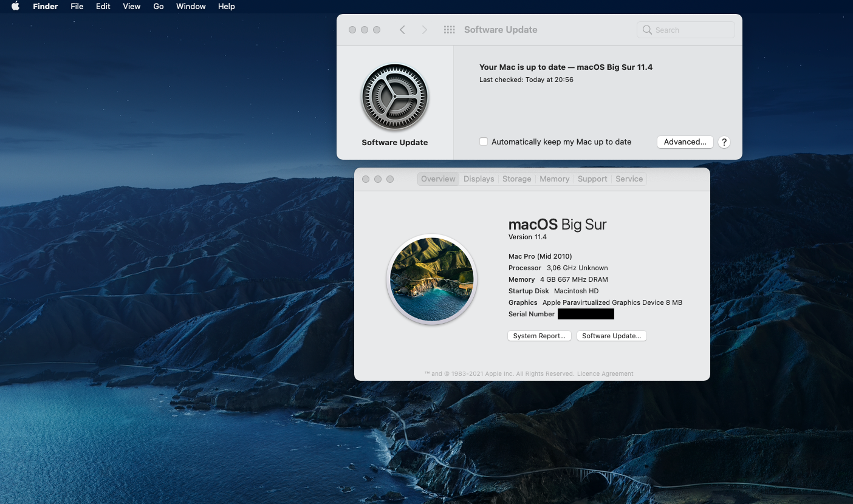853x504 pixels.
Task: Click 'Apple Paravirtualized Graphics Device 8 MB' text
Action: pyautogui.click(x=612, y=302)
